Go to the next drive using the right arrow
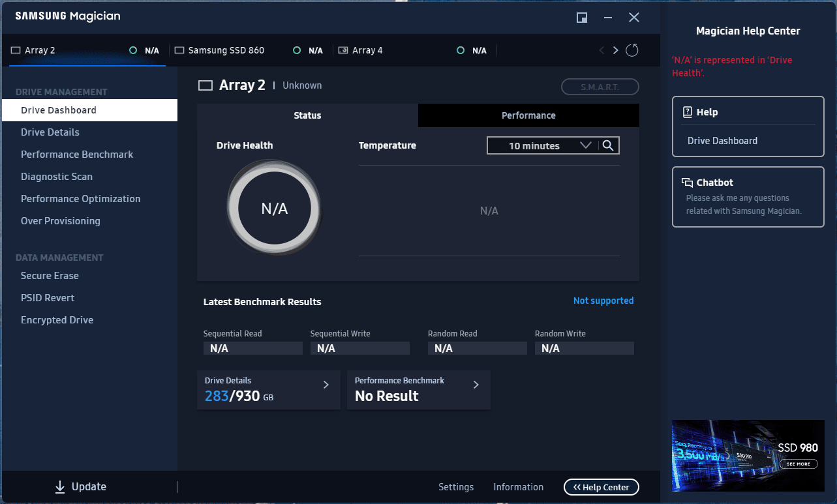The width and height of the screenshot is (837, 504). (x=615, y=50)
